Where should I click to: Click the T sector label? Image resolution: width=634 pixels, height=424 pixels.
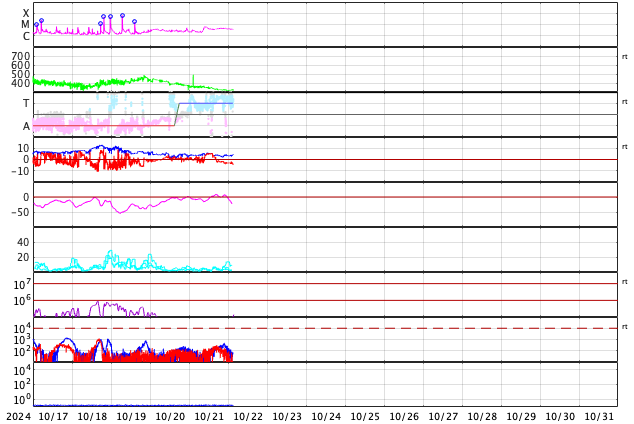pos(26,103)
